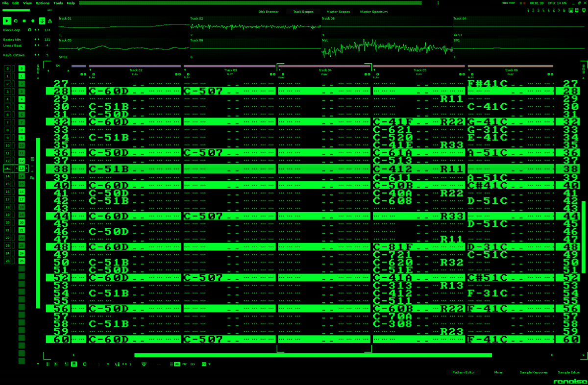Switch to Master Spectrum tab
The width and height of the screenshot is (588, 385).
pos(374,11)
